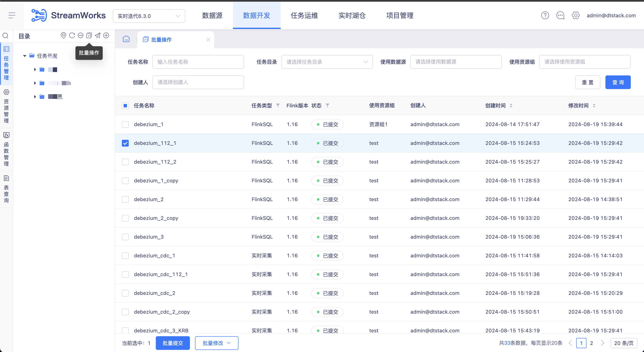Refresh the directory tree
Image resolution: width=644 pixels, height=352 pixels.
(72, 36)
